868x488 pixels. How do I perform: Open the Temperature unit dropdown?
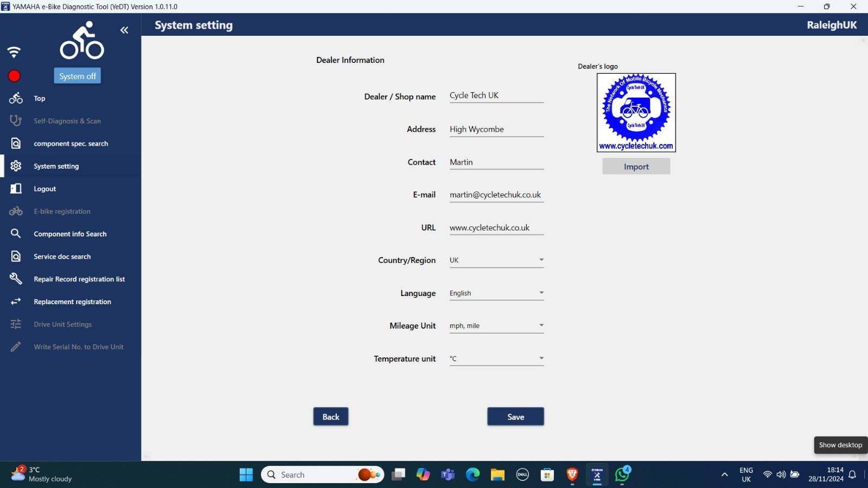[x=496, y=358]
